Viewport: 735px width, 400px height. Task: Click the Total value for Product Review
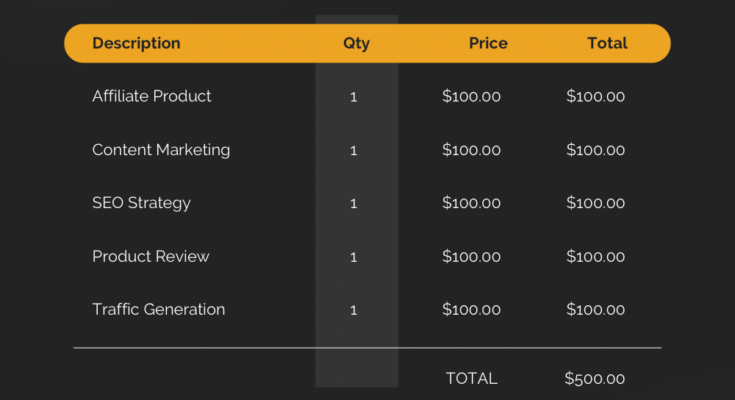tap(595, 257)
